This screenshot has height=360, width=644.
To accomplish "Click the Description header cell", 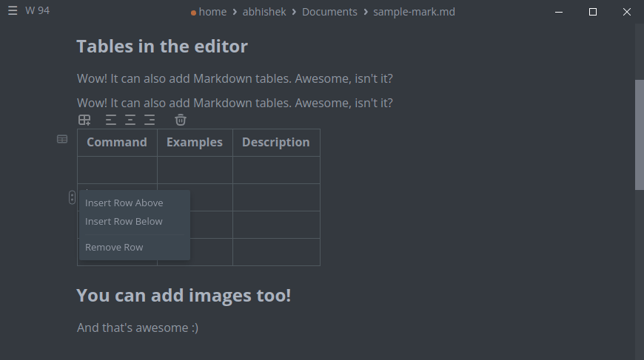I will [276, 143].
